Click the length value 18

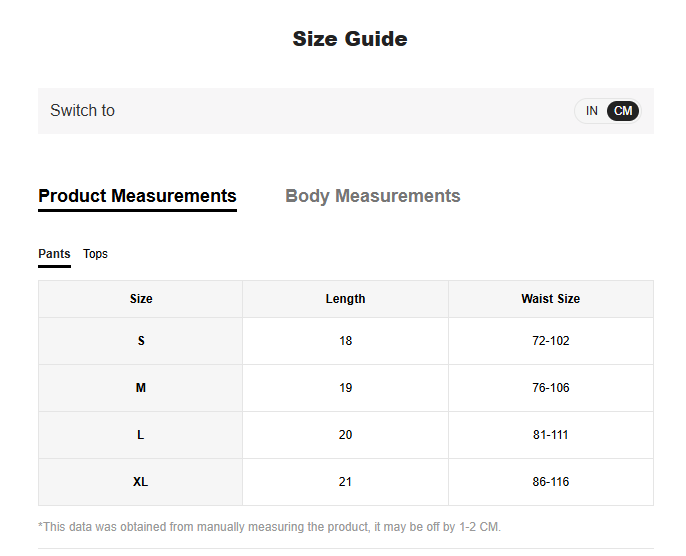tap(345, 341)
